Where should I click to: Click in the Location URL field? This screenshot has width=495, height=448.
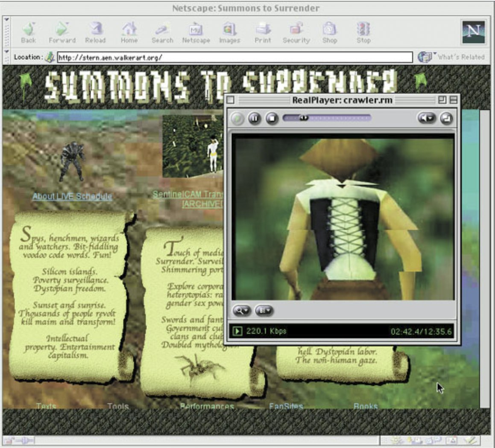click(x=235, y=57)
